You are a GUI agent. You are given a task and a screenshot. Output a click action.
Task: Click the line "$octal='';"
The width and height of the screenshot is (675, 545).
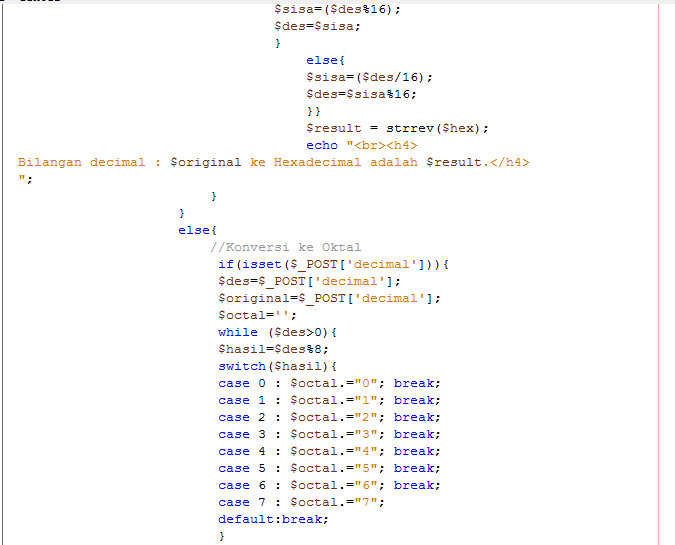point(257,316)
